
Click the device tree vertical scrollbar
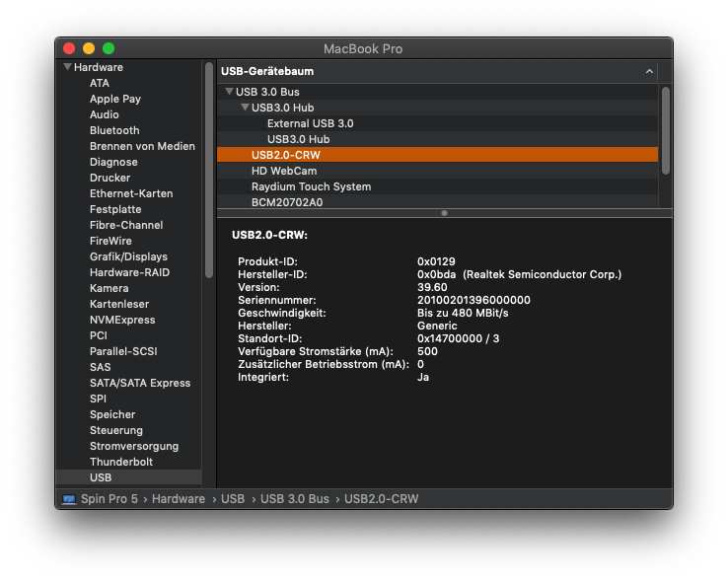[666, 130]
